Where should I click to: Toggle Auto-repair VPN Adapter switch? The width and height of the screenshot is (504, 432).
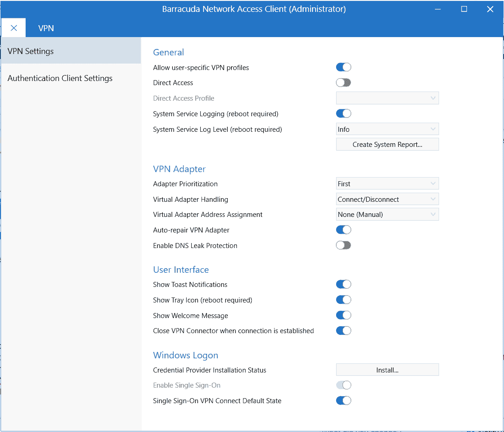click(343, 230)
